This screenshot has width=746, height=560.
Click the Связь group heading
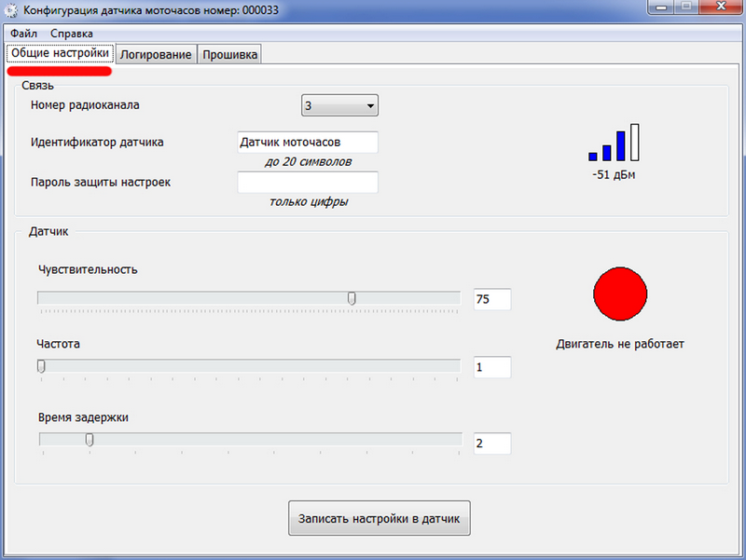[37, 86]
